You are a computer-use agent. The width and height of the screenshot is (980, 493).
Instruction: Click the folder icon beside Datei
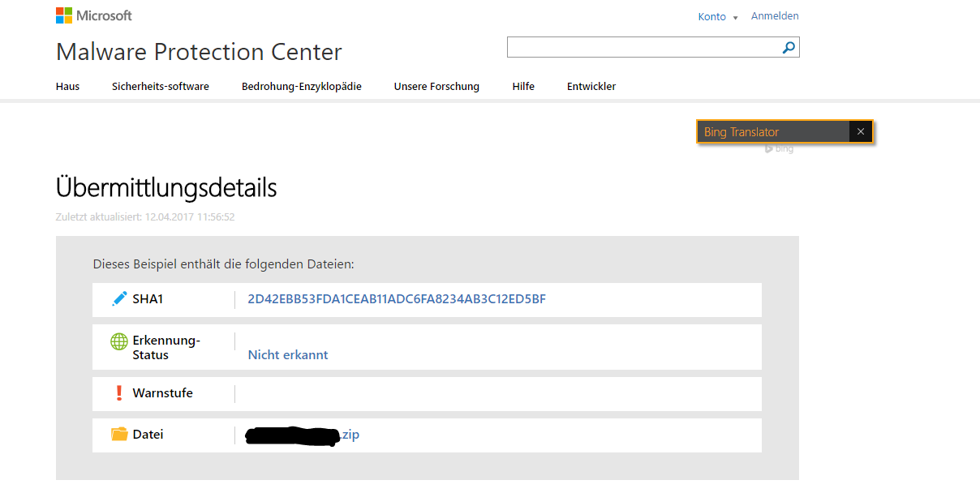[119, 435]
